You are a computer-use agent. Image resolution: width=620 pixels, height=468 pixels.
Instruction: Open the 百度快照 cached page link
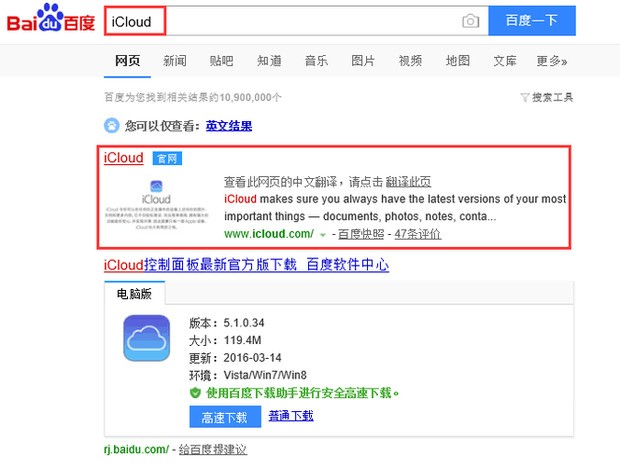(x=361, y=234)
